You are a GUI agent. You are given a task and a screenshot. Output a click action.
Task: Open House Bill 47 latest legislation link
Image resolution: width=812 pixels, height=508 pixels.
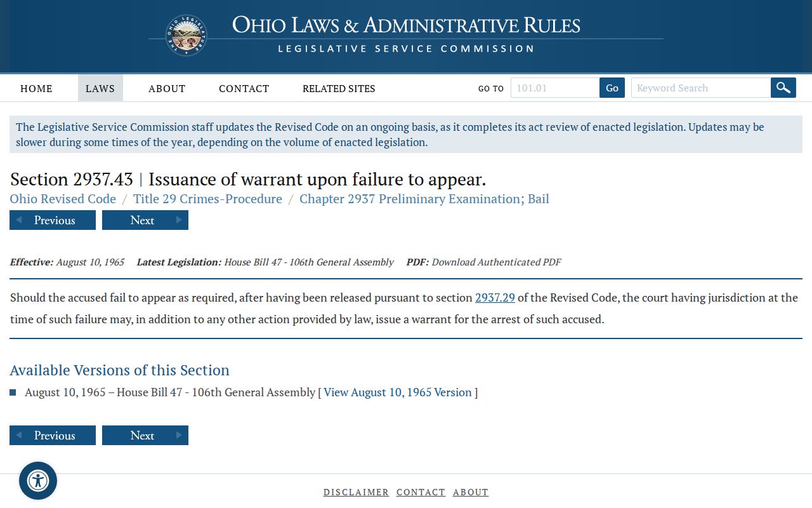coord(309,262)
